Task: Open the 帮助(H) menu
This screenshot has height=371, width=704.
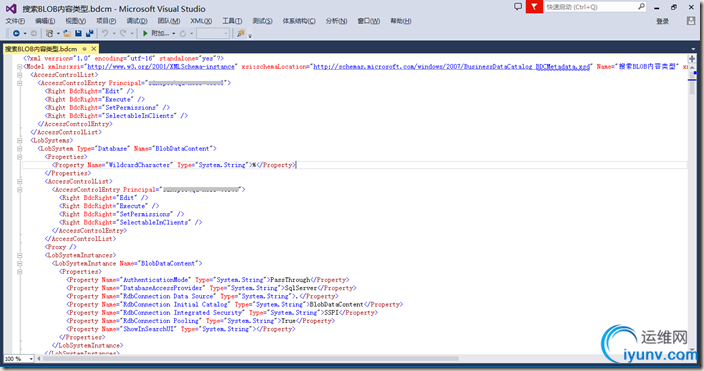Action: pos(400,21)
